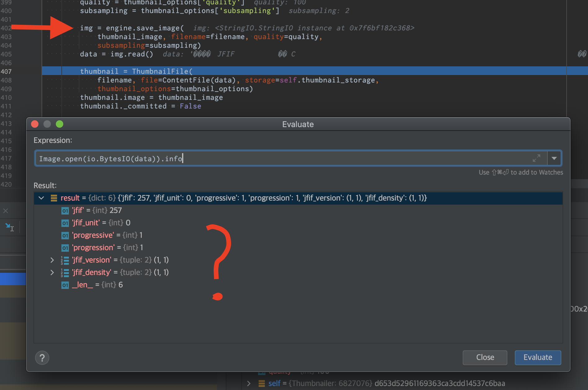
Task: Click the dict icon beside result
Action: [54, 198]
